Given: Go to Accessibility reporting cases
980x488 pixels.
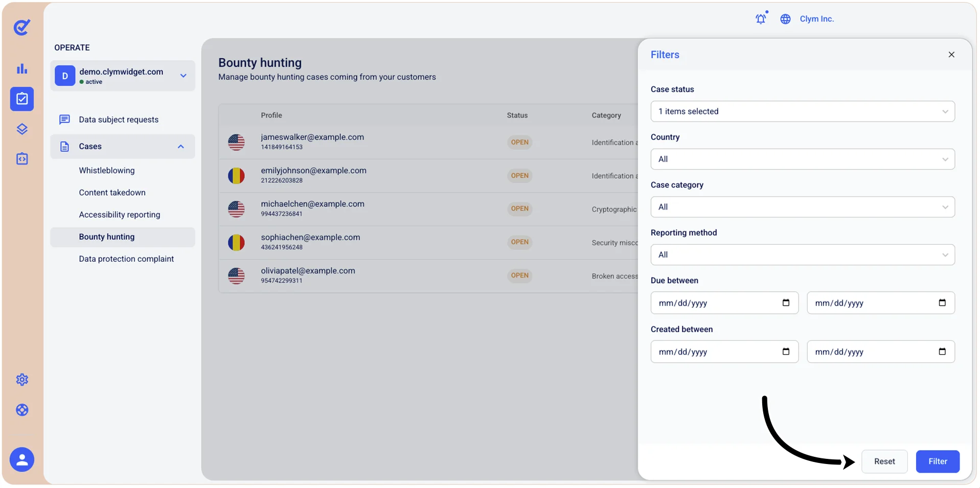Looking at the screenshot, I should [x=119, y=215].
